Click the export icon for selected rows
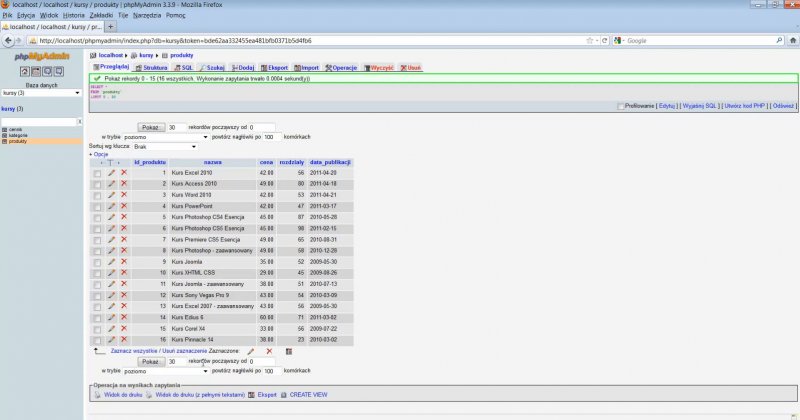Viewport: 800px width, 420px height. click(x=288, y=351)
